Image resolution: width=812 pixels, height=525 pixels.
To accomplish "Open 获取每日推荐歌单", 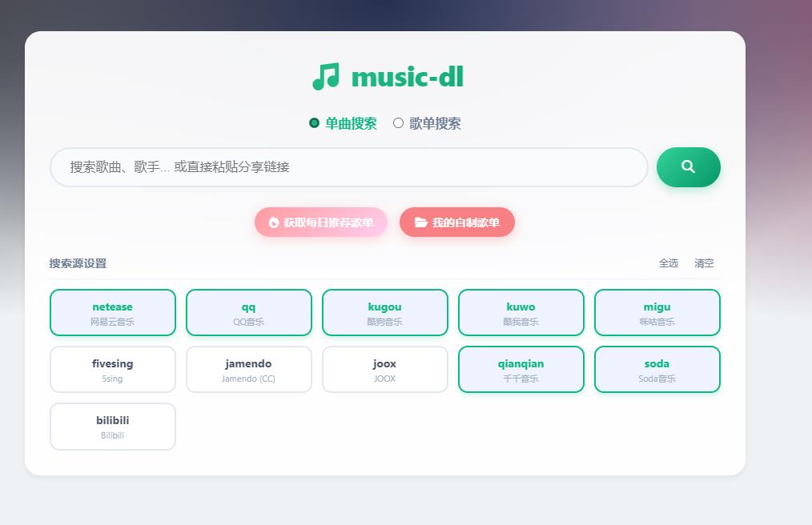I will click(320, 222).
